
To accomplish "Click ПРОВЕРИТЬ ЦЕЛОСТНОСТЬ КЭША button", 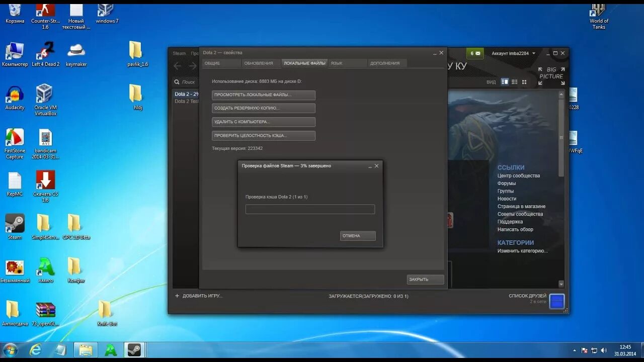I will tap(264, 136).
